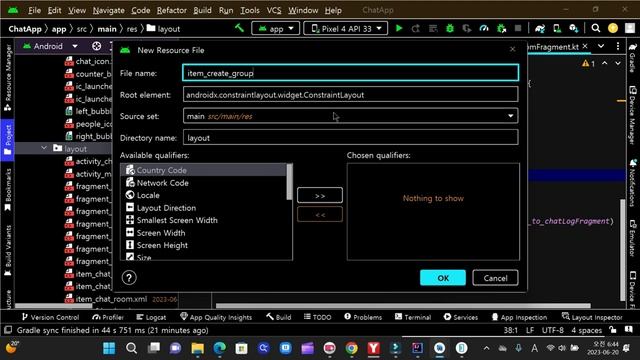Click the available qualifiers list scrollbar
This screenshot has width=640, height=360.
289,182
